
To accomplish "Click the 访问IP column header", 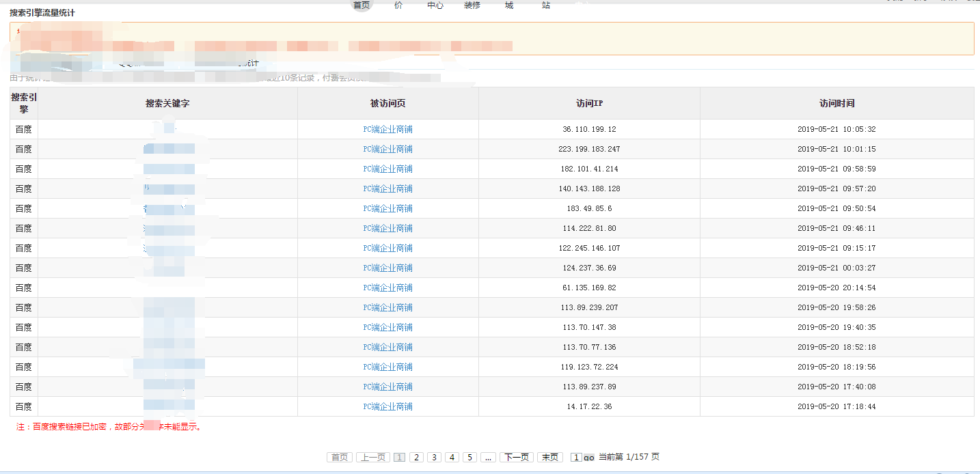I will point(589,103).
